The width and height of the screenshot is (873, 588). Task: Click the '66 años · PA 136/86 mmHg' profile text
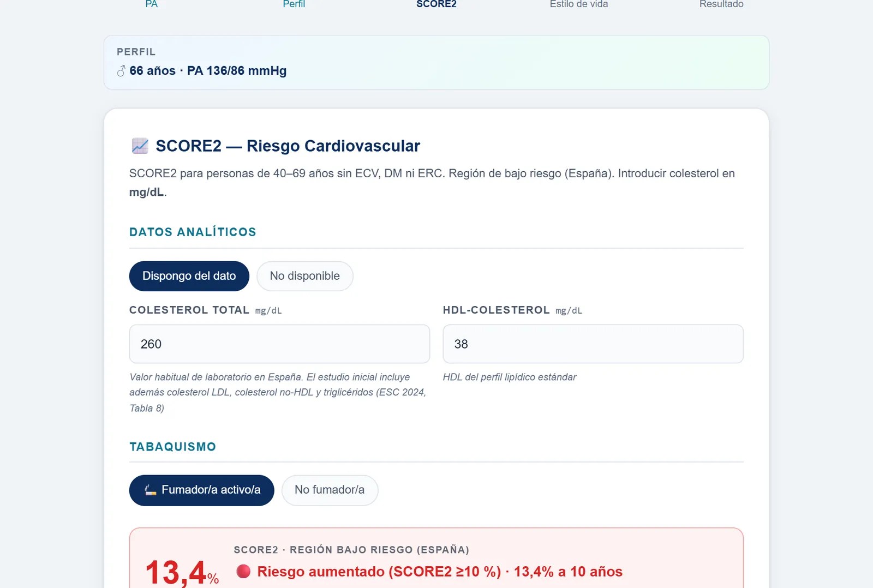(x=208, y=71)
